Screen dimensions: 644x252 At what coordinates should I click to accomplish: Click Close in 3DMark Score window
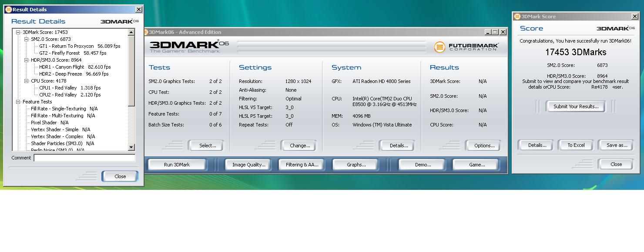616,164
